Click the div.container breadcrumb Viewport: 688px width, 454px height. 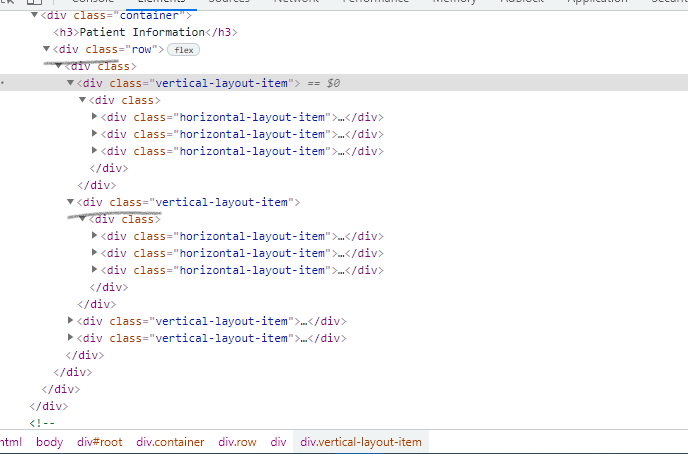tap(170, 442)
